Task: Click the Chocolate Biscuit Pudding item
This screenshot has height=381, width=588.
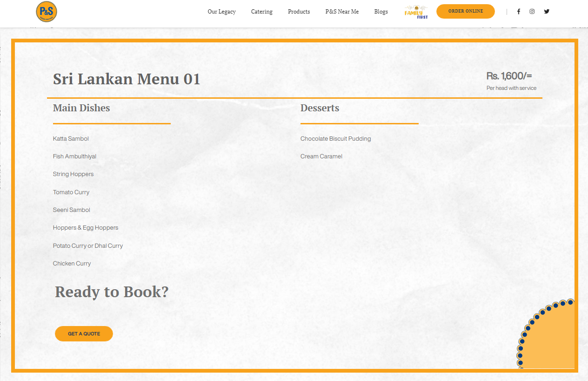Action: (x=335, y=139)
